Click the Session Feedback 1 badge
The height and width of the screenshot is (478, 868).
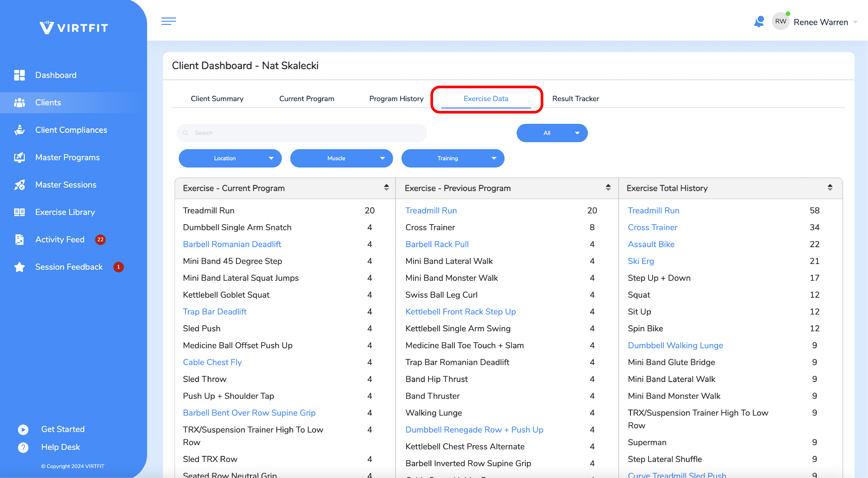[x=118, y=267]
